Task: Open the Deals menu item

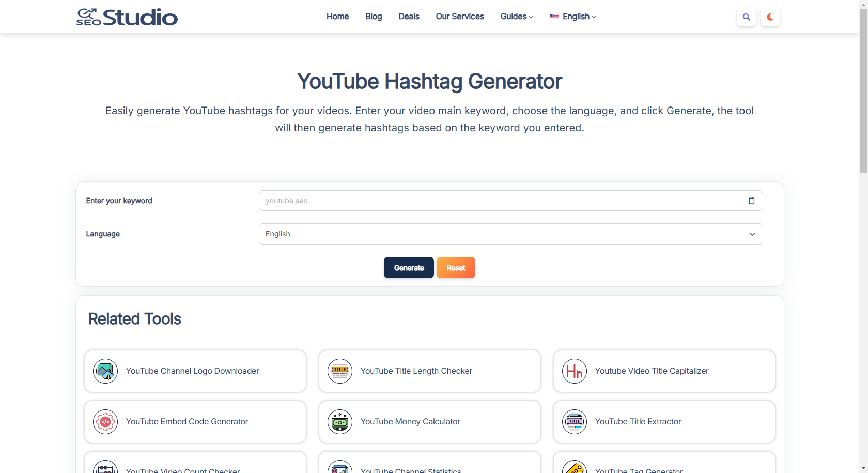Action: point(409,17)
